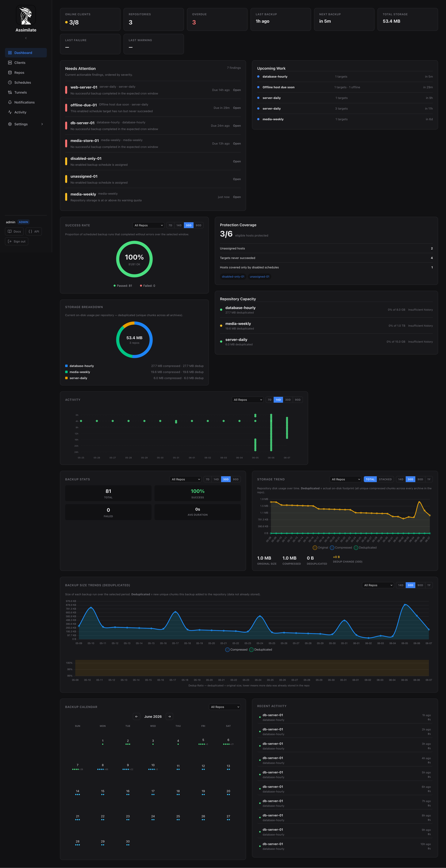Open the web-server-01 finding
The image size is (446, 868).
pyautogui.click(x=153, y=90)
